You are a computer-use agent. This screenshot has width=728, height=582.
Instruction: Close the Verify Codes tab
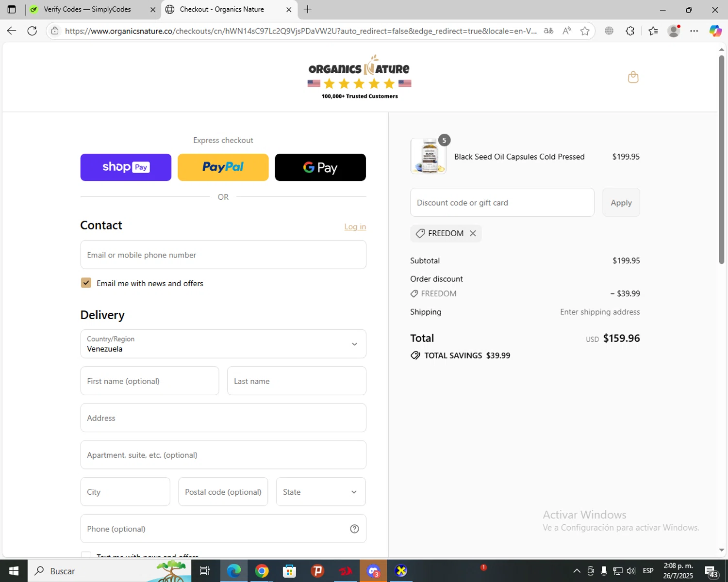(x=152, y=9)
